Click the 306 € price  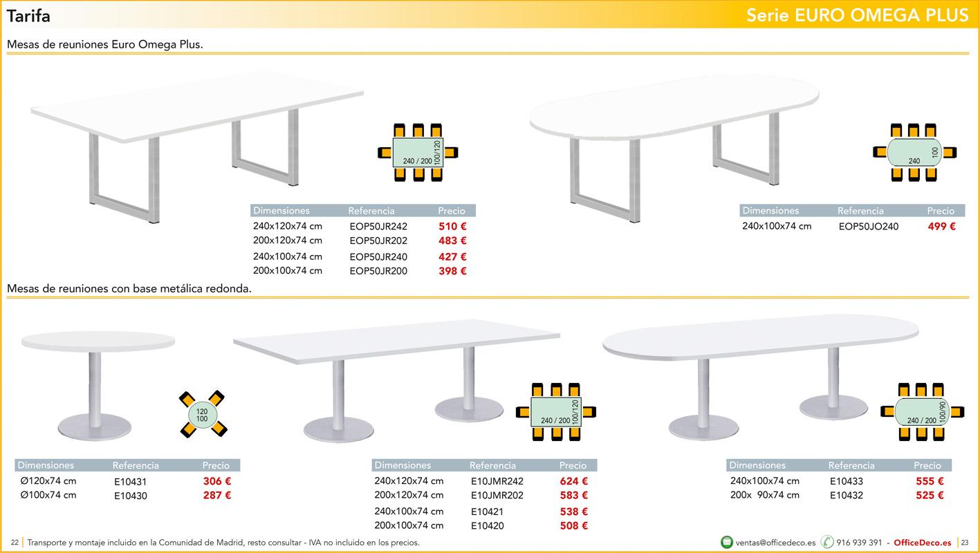[x=217, y=481]
